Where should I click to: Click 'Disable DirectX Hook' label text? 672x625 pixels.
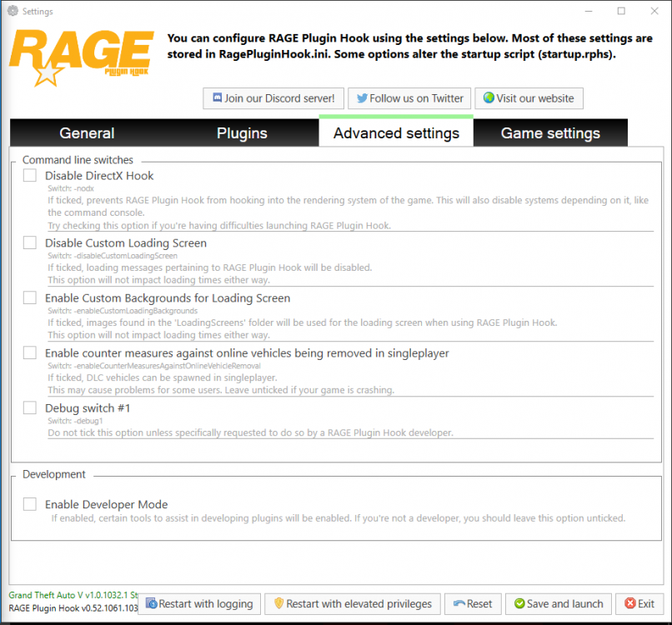click(99, 176)
